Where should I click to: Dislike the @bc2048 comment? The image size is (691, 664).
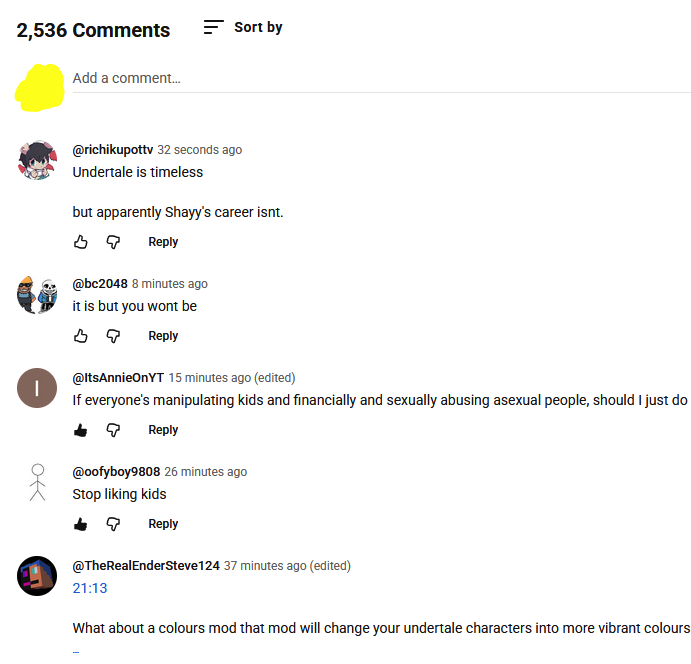(x=113, y=336)
